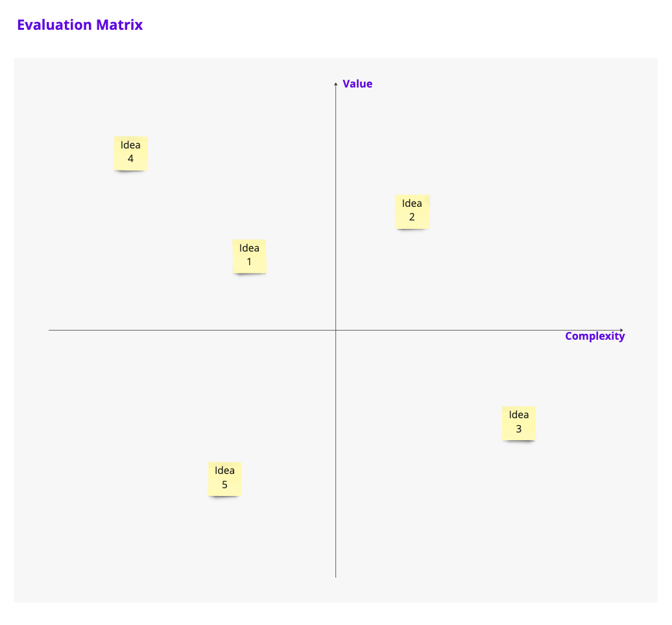Click the Idea 5 sticky note
672x625 pixels.
[x=224, y=478]
